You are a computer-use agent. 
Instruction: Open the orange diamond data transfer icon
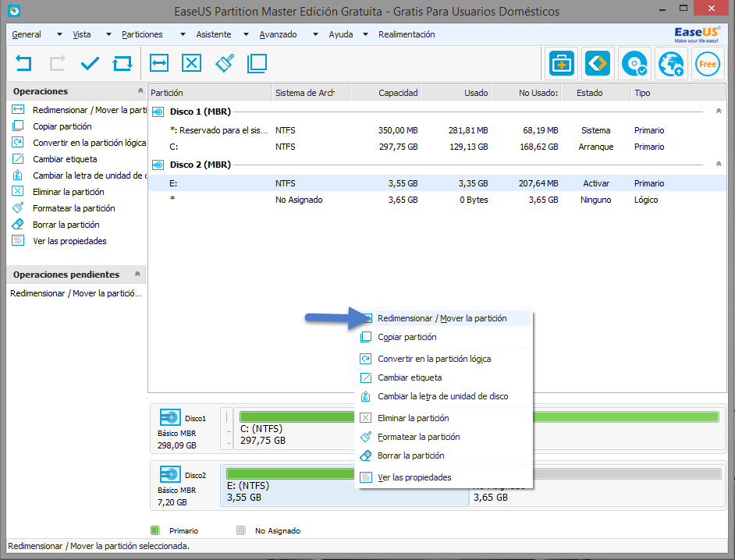pyautogui.click(x=598, y=63)
